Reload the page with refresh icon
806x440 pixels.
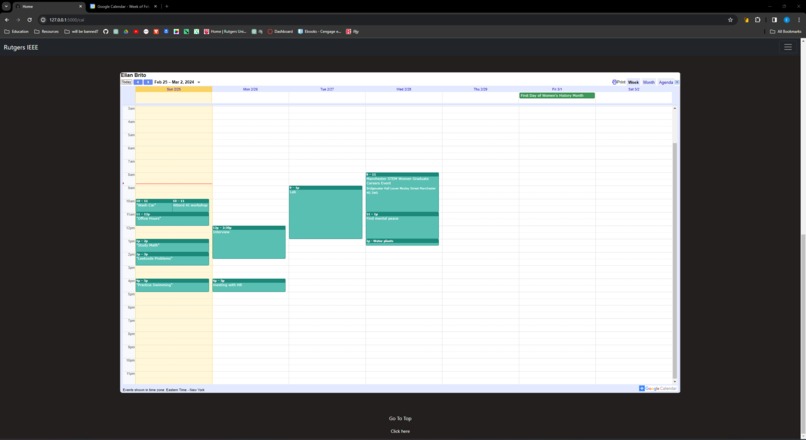[x=29, y=20]
